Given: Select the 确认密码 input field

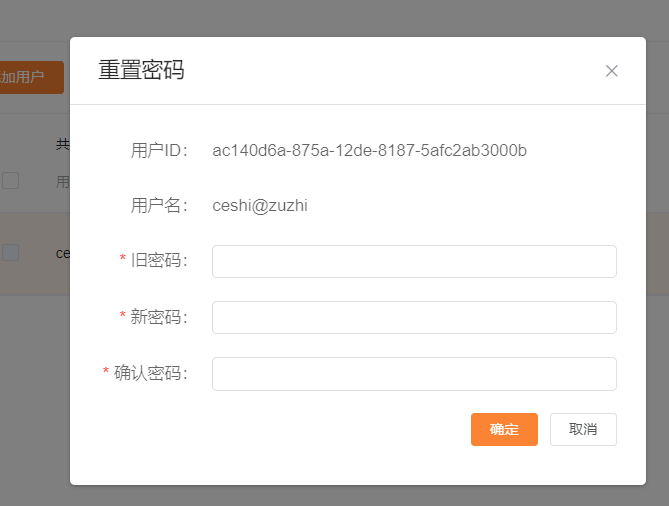Looking at the screenshot, I should pyautogui.click(x=414, y=374).
